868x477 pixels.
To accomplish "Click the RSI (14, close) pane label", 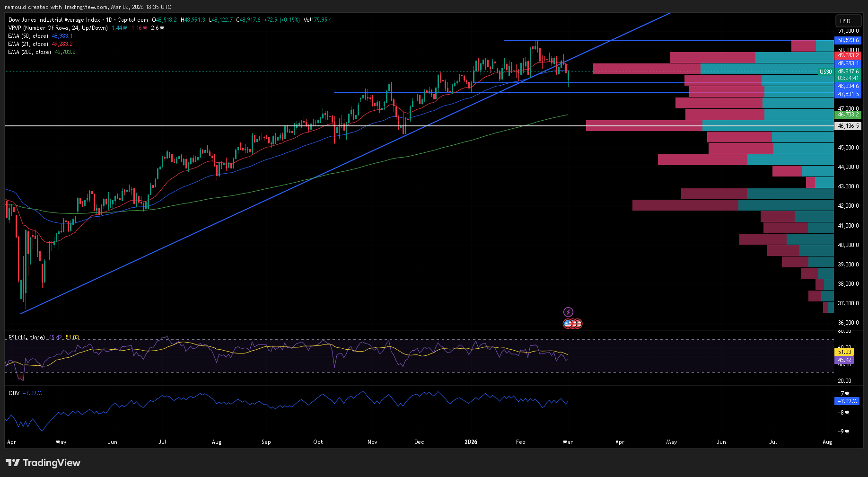I will (26, 337).
